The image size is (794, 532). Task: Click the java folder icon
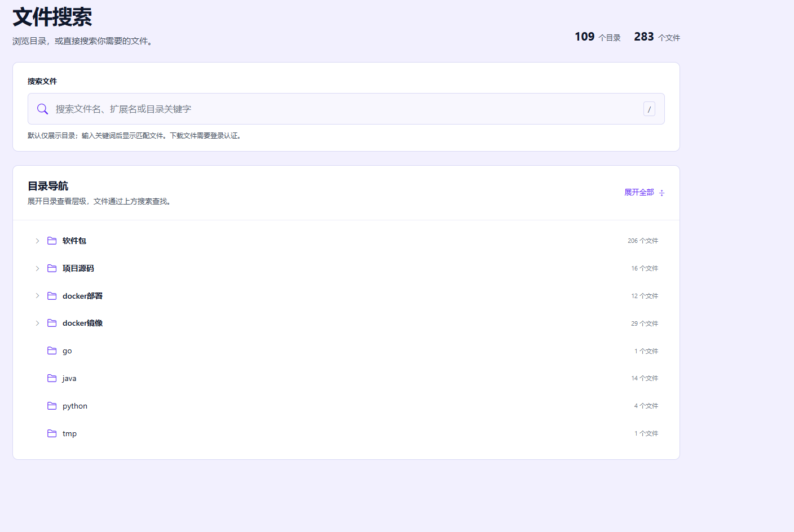tap(52, 378)
